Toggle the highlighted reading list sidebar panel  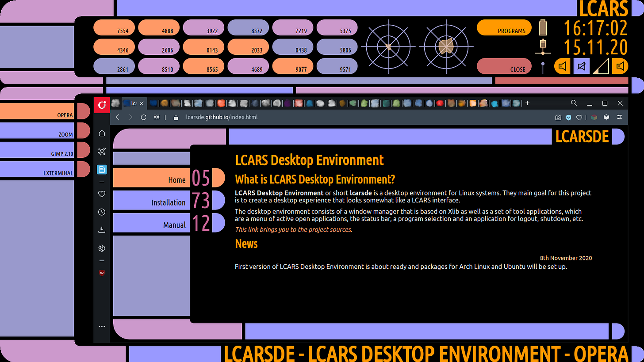click(102, 169)
